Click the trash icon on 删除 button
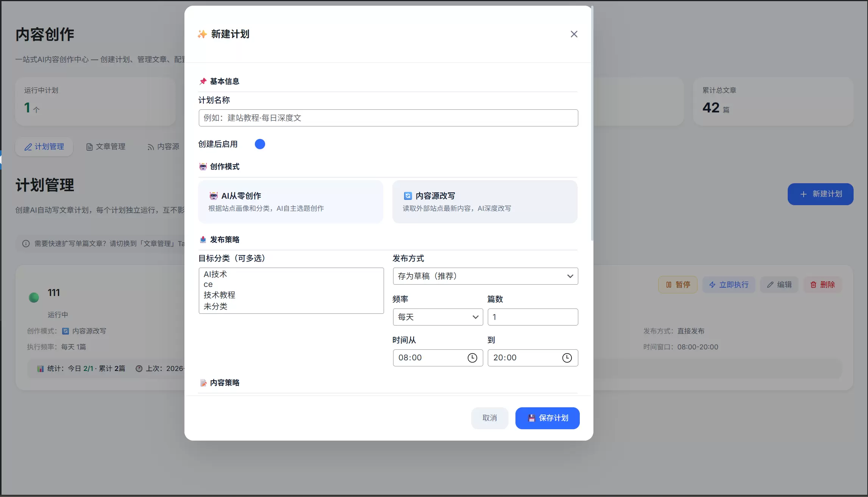The width and height of the screenshot is (868, 497). pos(813,285)
